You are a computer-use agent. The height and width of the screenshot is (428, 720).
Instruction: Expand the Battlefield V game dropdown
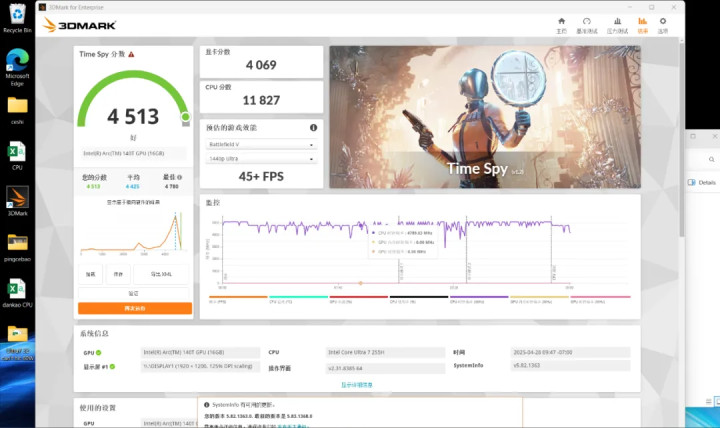[261, 144]
